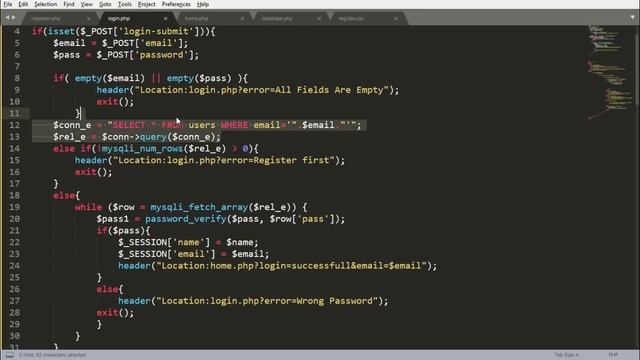Click line number 19 in the gutter
640x360 pixels.
[x=14, y=207]
